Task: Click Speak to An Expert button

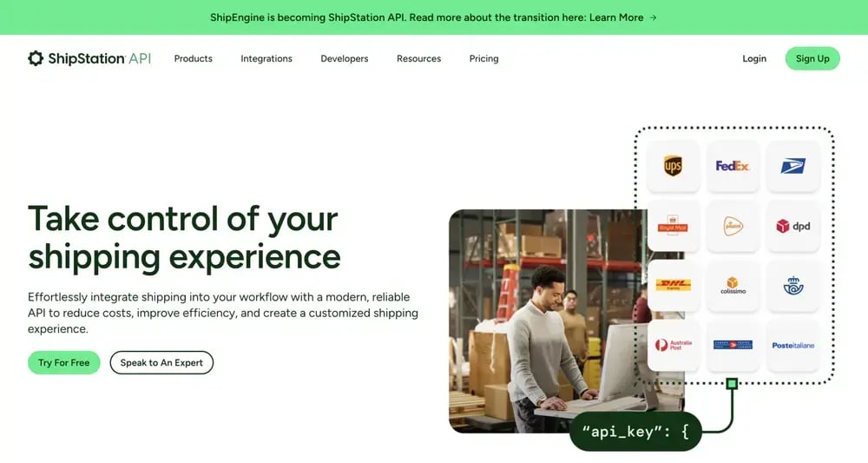Action: [x=161, y=363]
